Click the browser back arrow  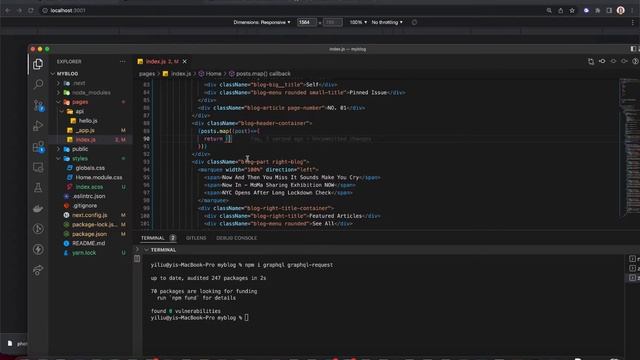[8, 11]
